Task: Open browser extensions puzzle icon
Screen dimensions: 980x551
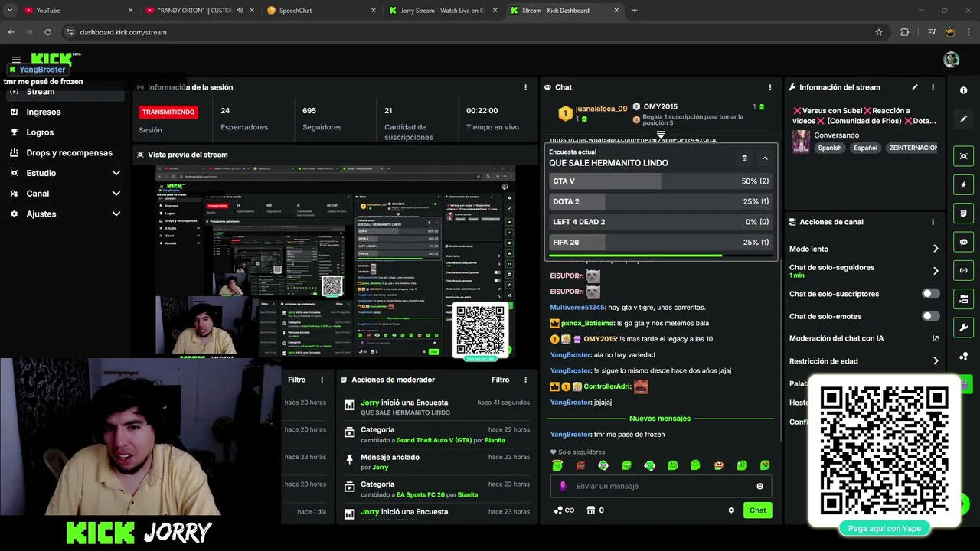Action: click(904, 32)
